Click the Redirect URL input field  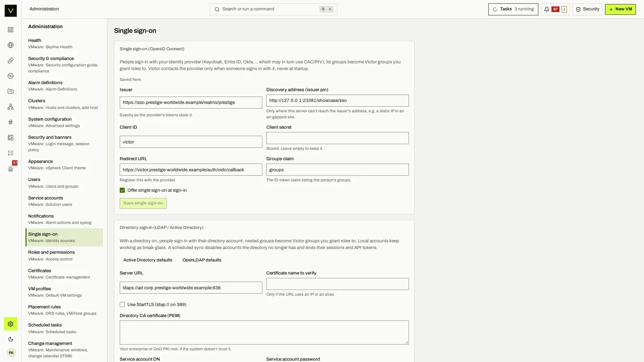[191, 170]
